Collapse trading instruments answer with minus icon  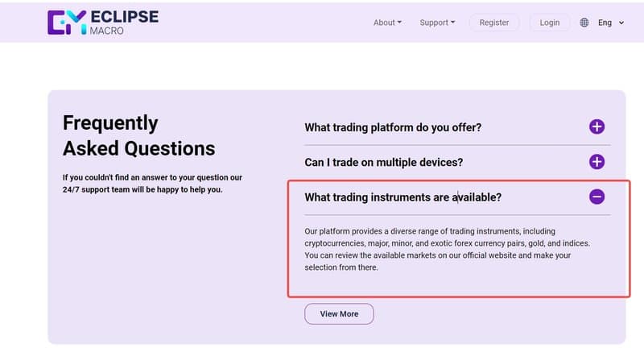click(x=597, y=197)
